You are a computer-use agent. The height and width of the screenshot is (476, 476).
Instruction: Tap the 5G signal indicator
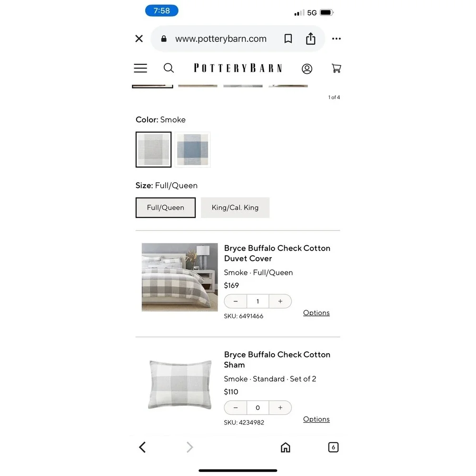pyautogui.click(x=312, y=13)
